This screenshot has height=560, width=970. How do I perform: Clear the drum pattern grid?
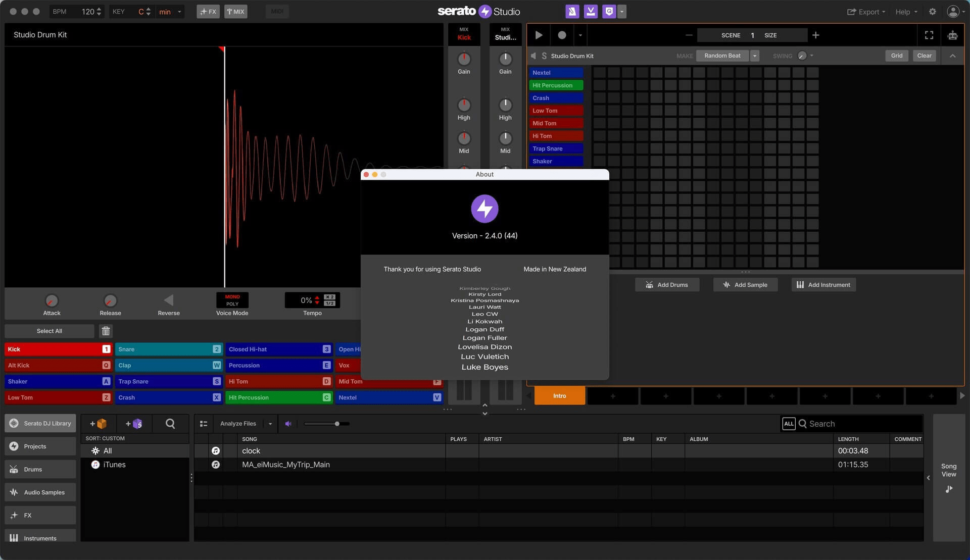coord(925,56)
